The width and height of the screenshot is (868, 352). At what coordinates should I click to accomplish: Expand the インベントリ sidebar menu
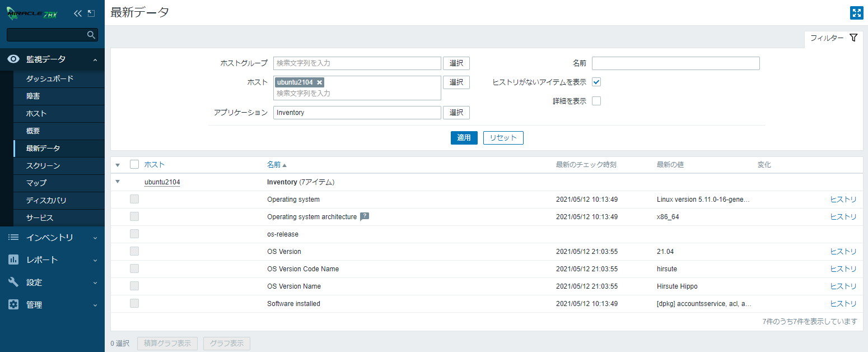pos(52,238)
